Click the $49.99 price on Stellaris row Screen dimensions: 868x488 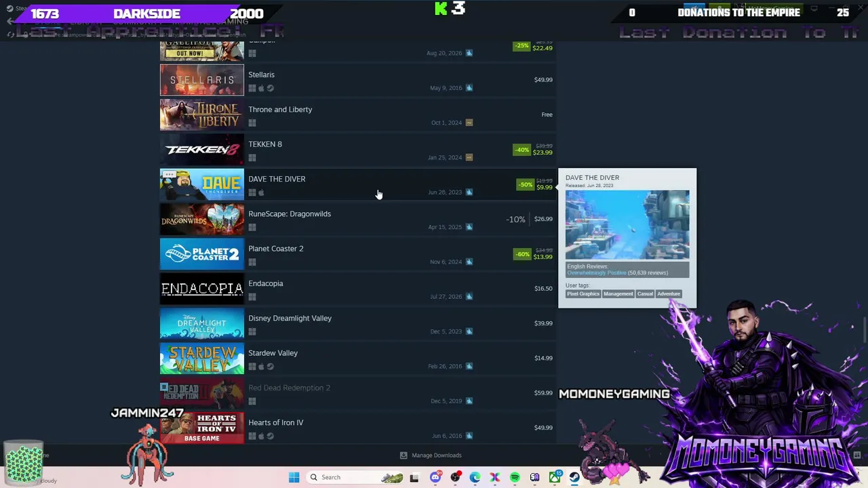tap(543, 80)
